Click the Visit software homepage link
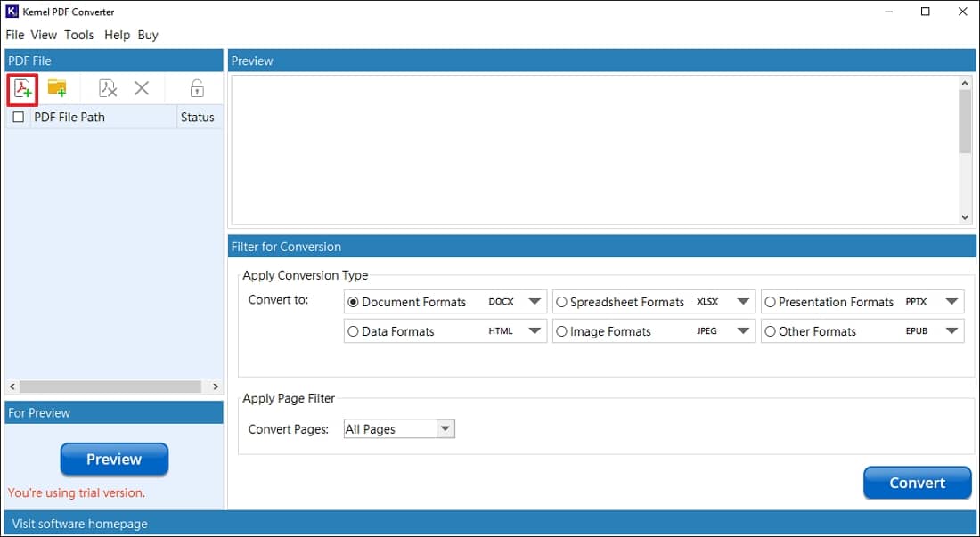Image resolution: width=980 pixels, height=537 pixels. coord(79,524)
